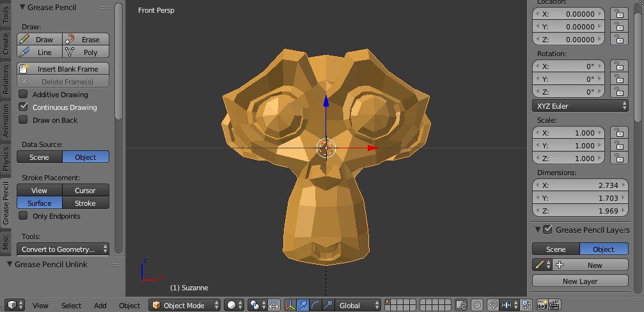Select the scale manipulator icon
The image size is (644, 312).
coord(328,305)
